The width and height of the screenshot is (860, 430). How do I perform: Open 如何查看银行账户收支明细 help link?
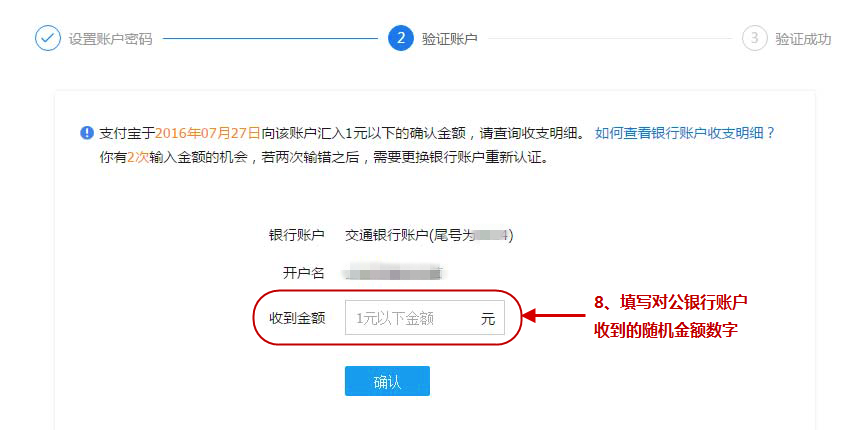(x=685, y=133)
